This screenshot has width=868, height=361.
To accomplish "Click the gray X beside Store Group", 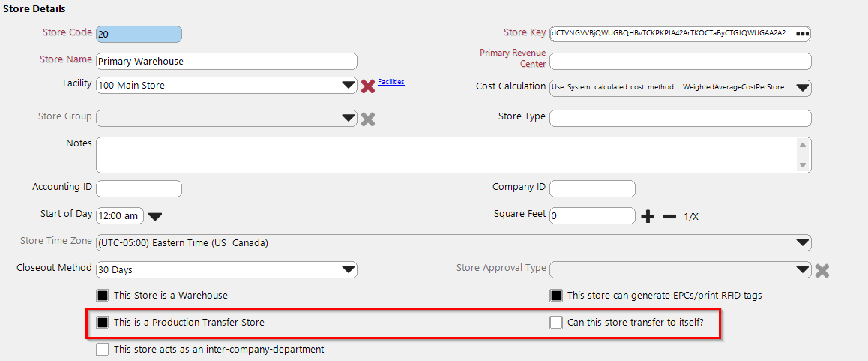I will pos(367,119).
